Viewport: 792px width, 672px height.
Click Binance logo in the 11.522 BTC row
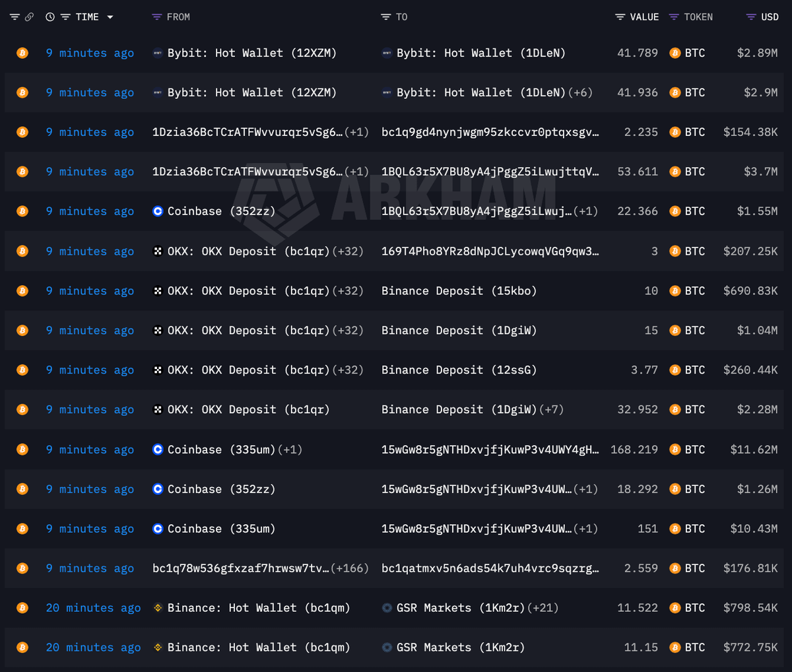click(x=158, y=608)
